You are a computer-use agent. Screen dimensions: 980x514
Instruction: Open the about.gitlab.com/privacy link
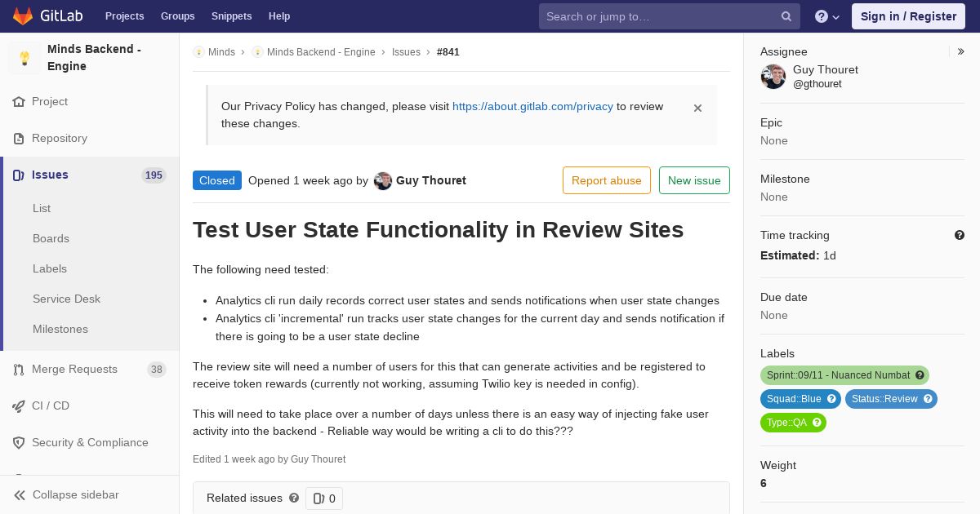(532, 107)
